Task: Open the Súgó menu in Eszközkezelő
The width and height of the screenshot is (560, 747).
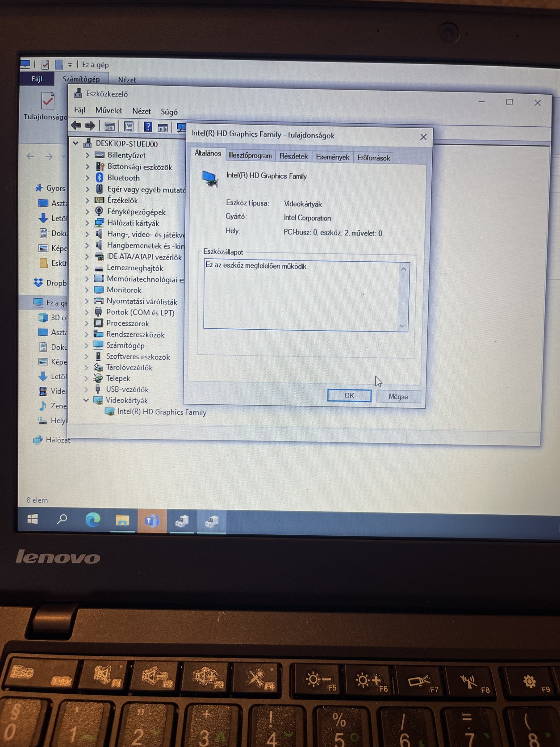Action: (x=169, y=112)
